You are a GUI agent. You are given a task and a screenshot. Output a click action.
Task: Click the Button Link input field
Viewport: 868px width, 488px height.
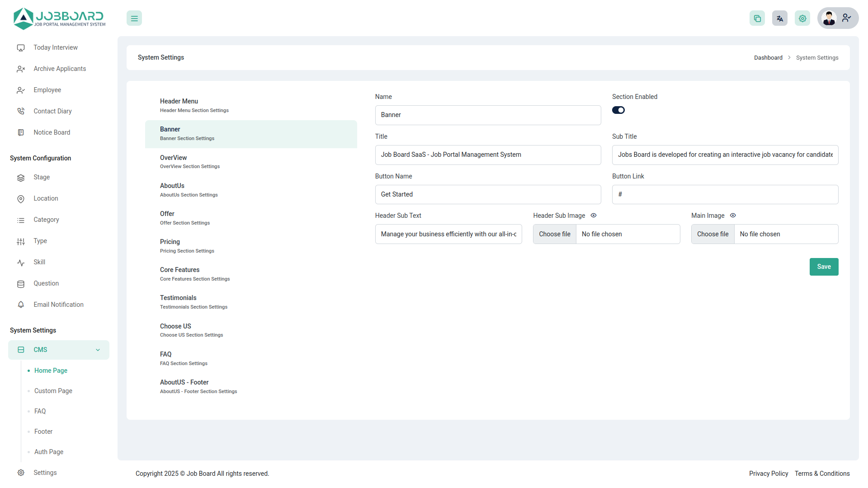725,194
